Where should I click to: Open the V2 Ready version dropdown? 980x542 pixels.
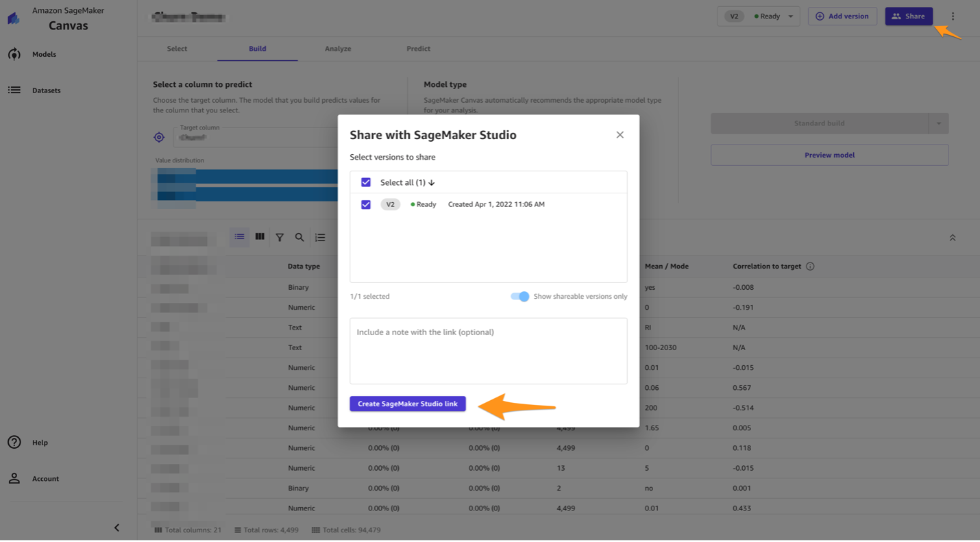point(758,16)
